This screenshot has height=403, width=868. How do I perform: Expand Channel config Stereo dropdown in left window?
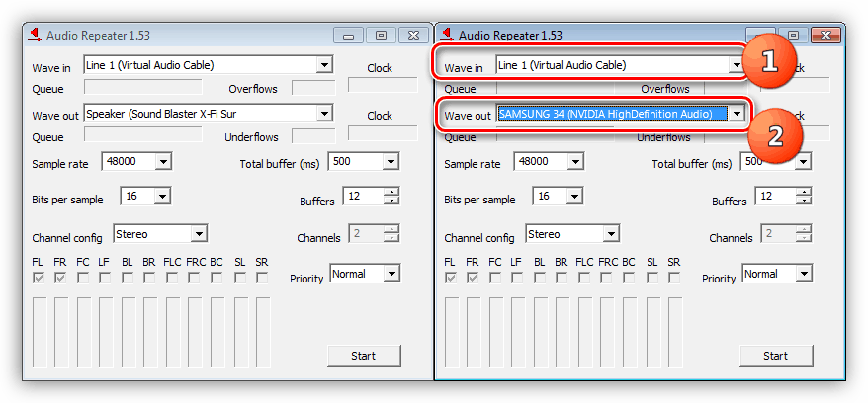click(199, 234)
